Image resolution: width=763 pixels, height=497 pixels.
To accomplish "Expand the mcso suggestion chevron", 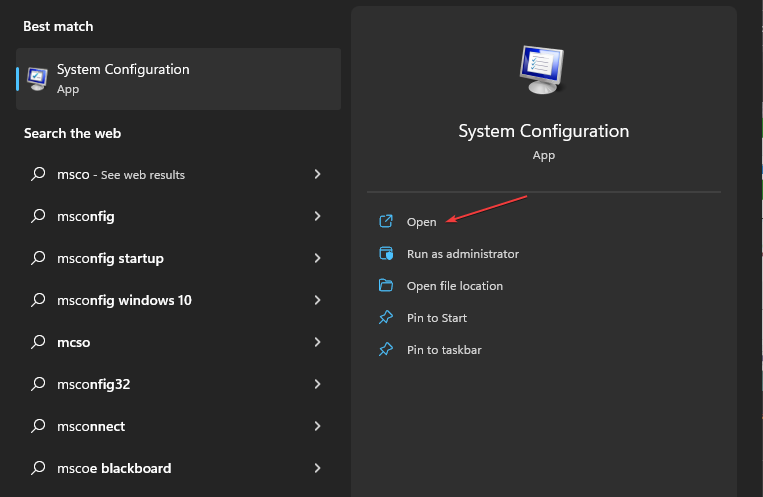I will tap(317, 342).
